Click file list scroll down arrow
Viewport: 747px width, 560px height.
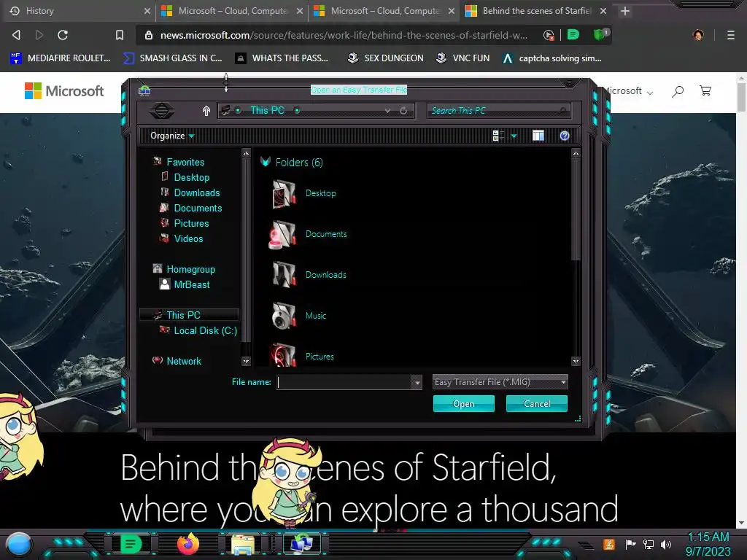point(576,361)
